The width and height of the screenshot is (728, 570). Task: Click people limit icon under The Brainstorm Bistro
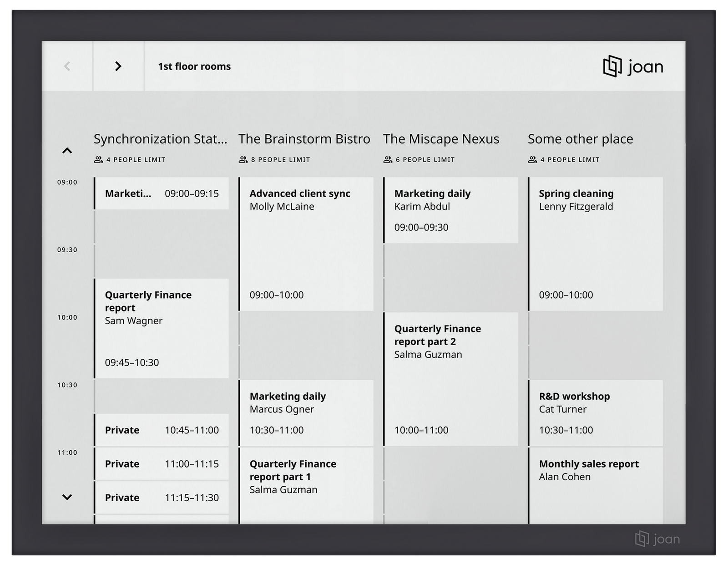[x=243, y=160]
